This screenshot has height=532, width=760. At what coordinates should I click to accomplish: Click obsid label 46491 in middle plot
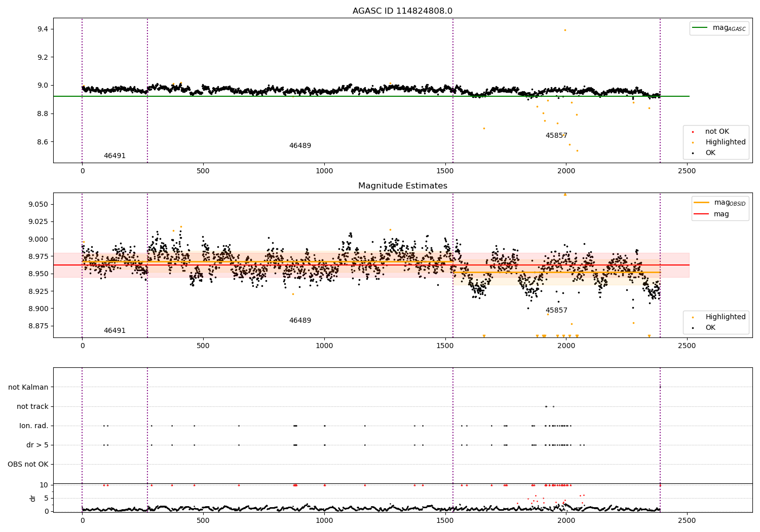(x=115, y=331)
